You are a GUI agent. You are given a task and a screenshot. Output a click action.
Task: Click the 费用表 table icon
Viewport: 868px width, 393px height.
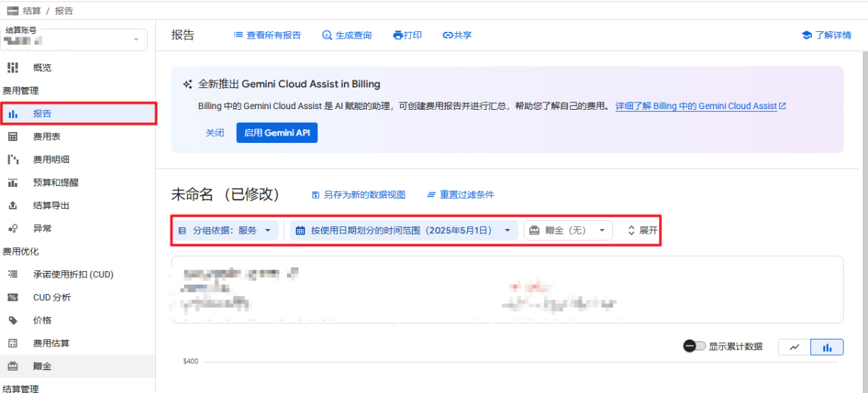pyautogui.click(x=12, y=137)
